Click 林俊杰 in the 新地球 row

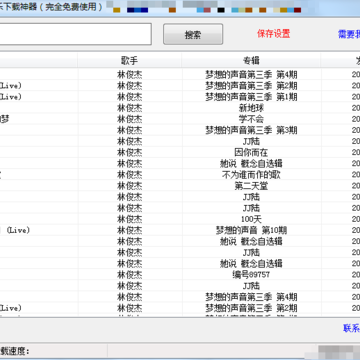click(x=130, y=108)
